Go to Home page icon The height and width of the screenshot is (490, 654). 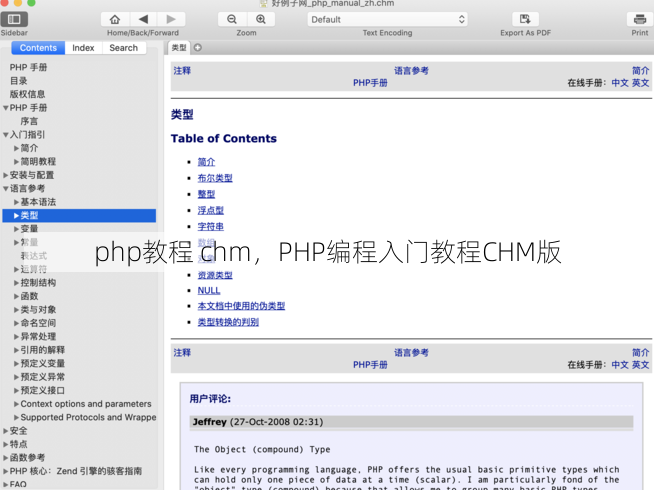click(115, 19)
